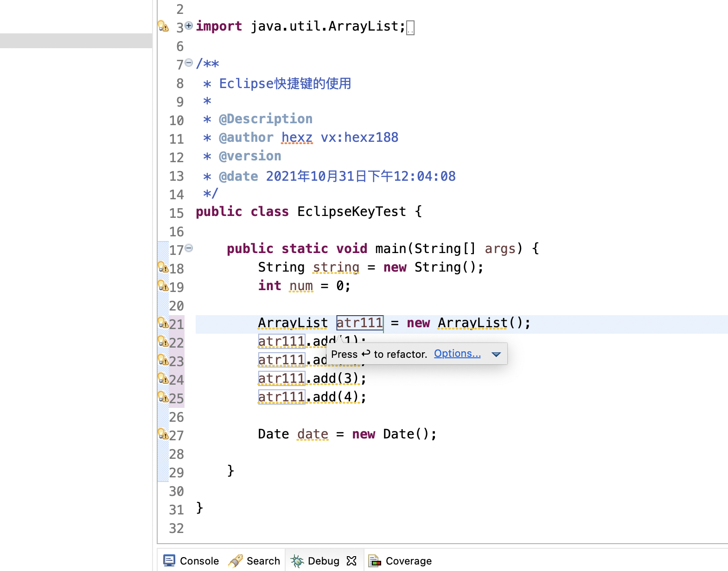The image size is (728, 571).
Task: Close the Debug view with its X icon
Action: [x=351, y=561]
